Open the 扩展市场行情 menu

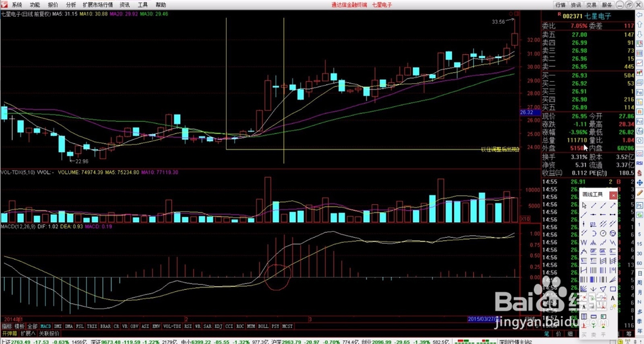click(97, 5)
